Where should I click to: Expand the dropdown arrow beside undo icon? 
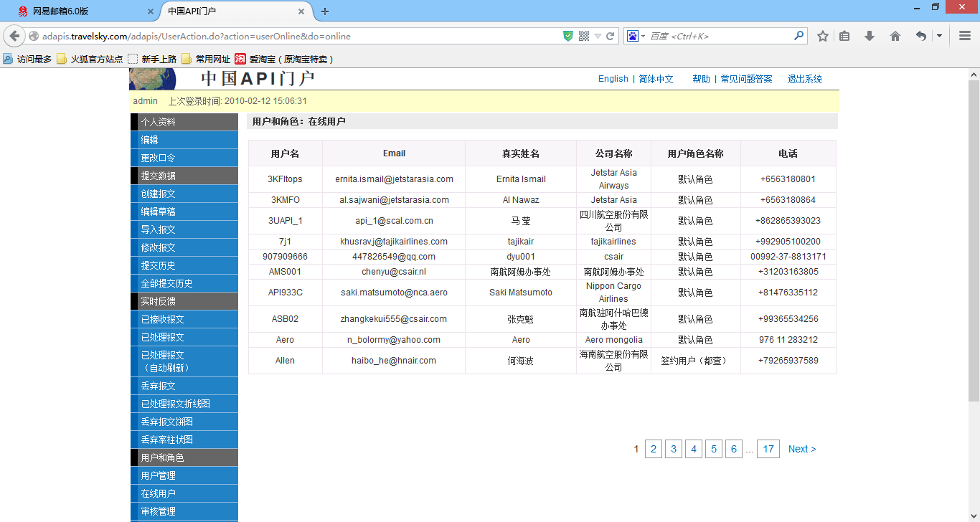click(939, 36)
